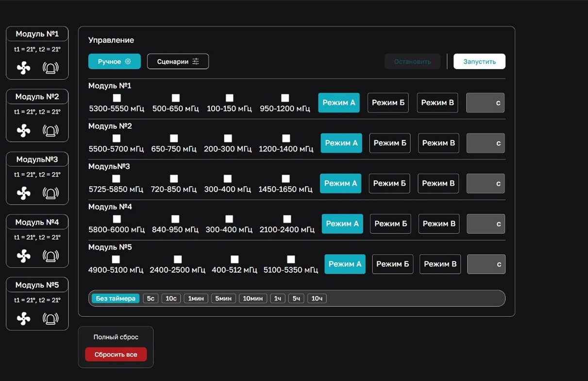588x381 pixels.
Task: Click the alarm siren icon in Модуль №1 card
Action: (50, 68)
